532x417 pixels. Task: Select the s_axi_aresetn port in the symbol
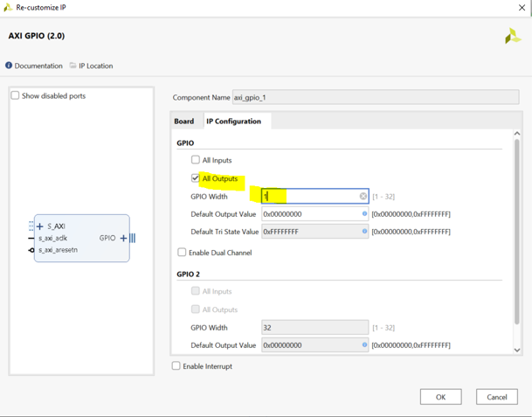pyautogui.click(x=58, y=250)
